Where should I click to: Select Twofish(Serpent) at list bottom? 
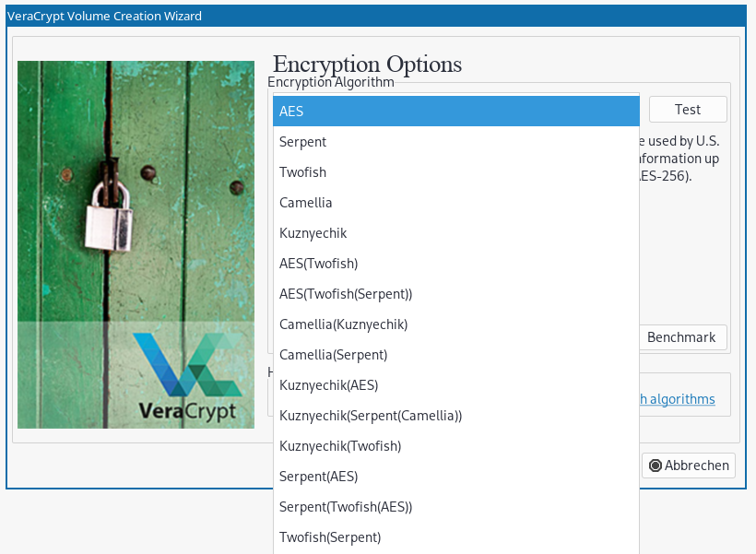tap(456, 536)
